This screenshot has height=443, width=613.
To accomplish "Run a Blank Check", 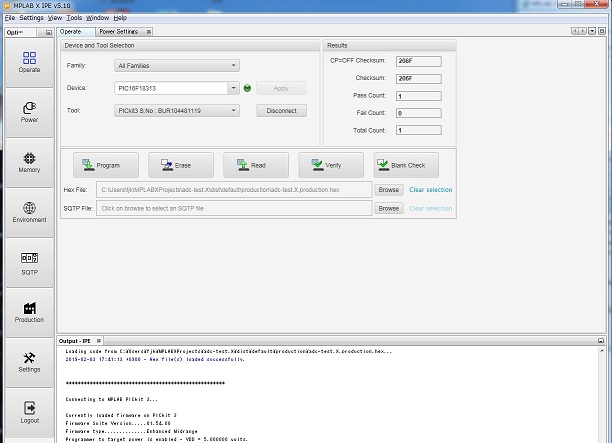I will tap(406, 165).
